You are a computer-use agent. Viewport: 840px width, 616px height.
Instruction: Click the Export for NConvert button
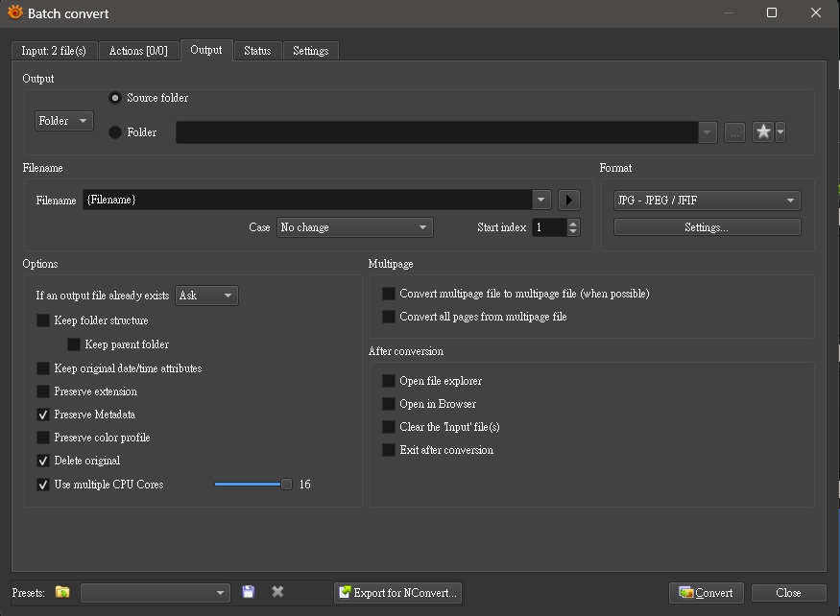[x=397, y=593]
